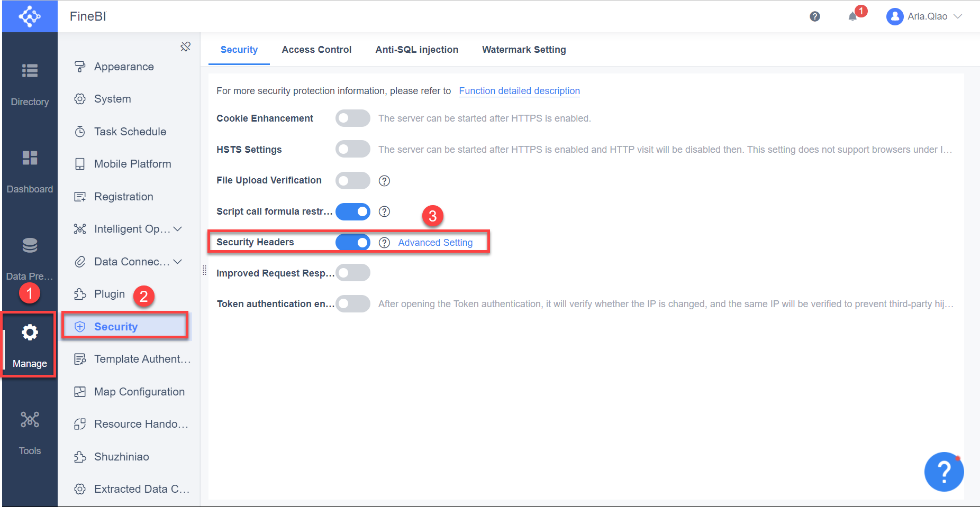Screen dimensions: 980x507
Task: Open the Data Preparation sidebar icon
Action: (x=29, y=256)
